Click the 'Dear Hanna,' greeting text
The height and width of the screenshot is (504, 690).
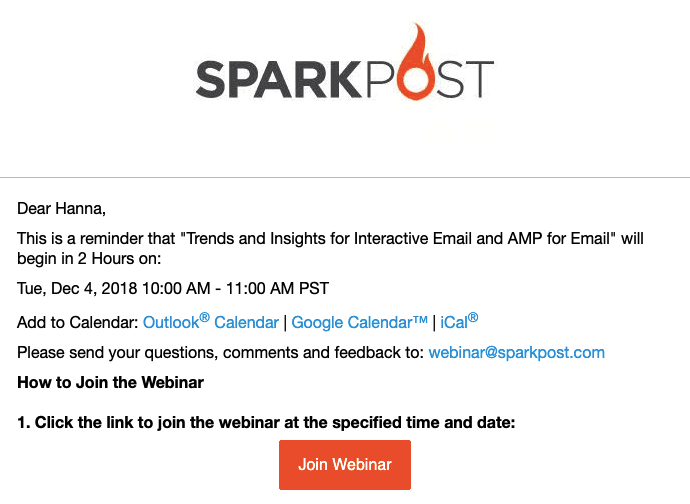(x=61, y=209)
